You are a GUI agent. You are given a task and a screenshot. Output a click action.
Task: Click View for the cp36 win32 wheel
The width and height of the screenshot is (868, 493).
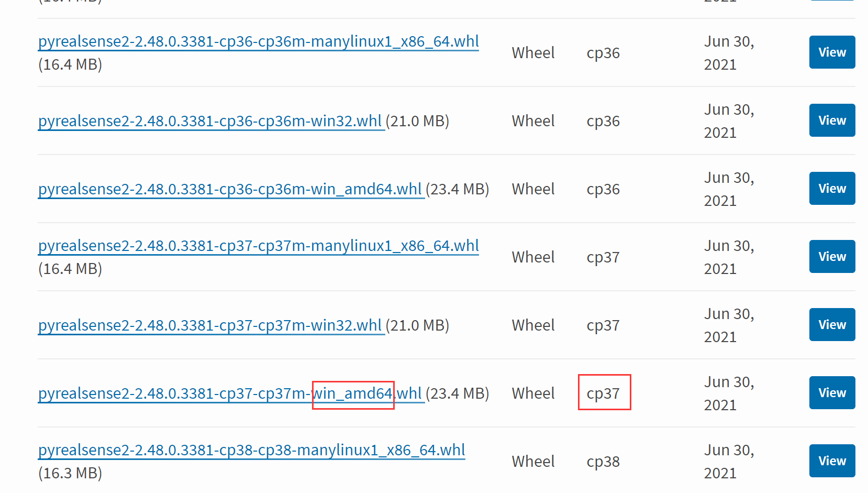(x=832, y=120)
